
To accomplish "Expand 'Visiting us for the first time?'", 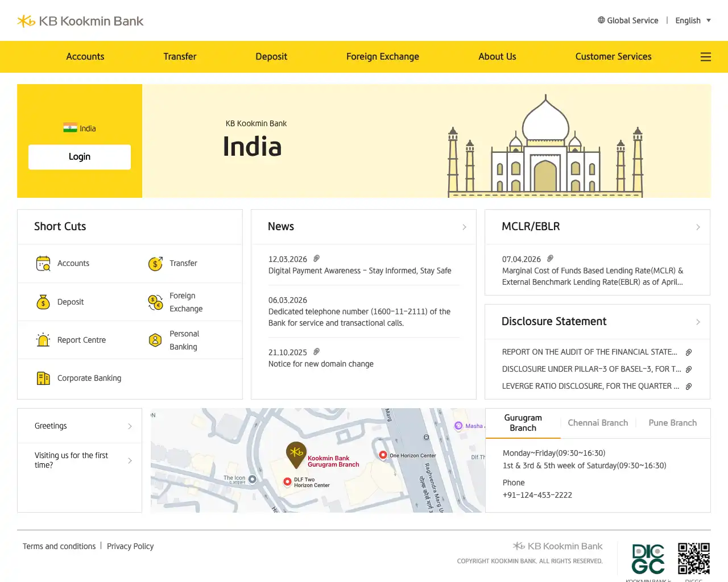I will point(80,460).
